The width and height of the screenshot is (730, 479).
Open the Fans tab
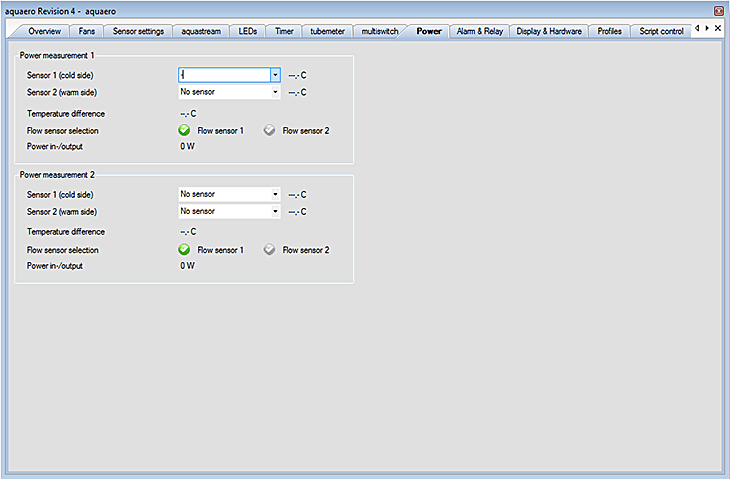88,31
